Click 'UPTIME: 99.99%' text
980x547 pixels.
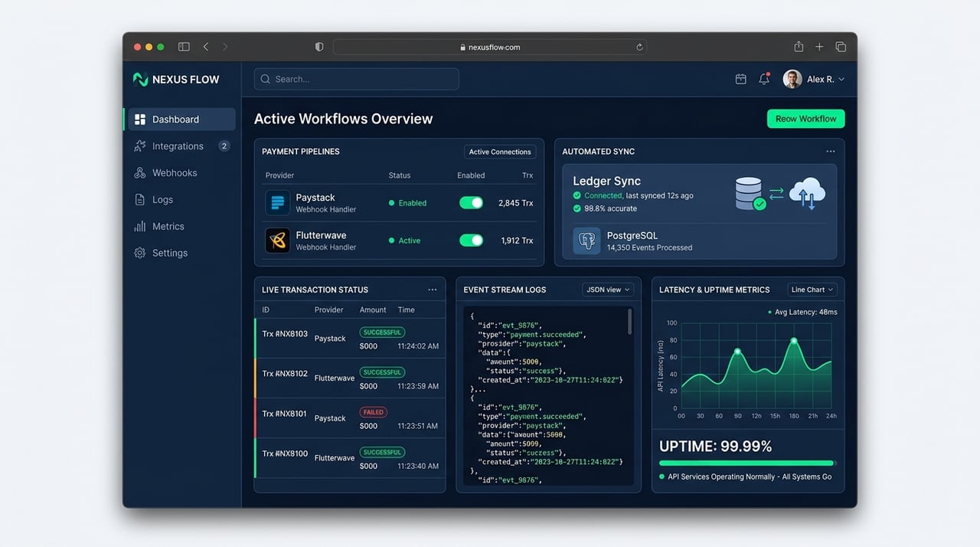(716, 446)
